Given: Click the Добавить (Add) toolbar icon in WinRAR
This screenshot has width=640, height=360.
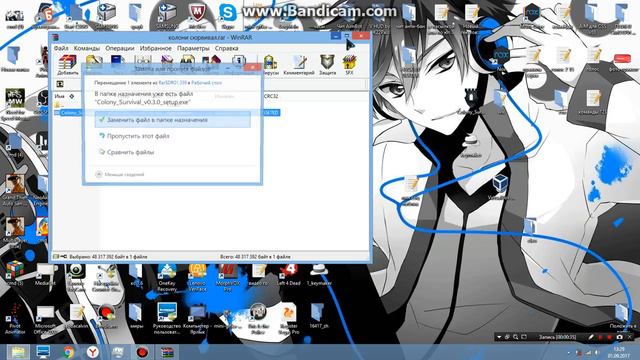Looking at the screenshot, I should click(68, 64).
